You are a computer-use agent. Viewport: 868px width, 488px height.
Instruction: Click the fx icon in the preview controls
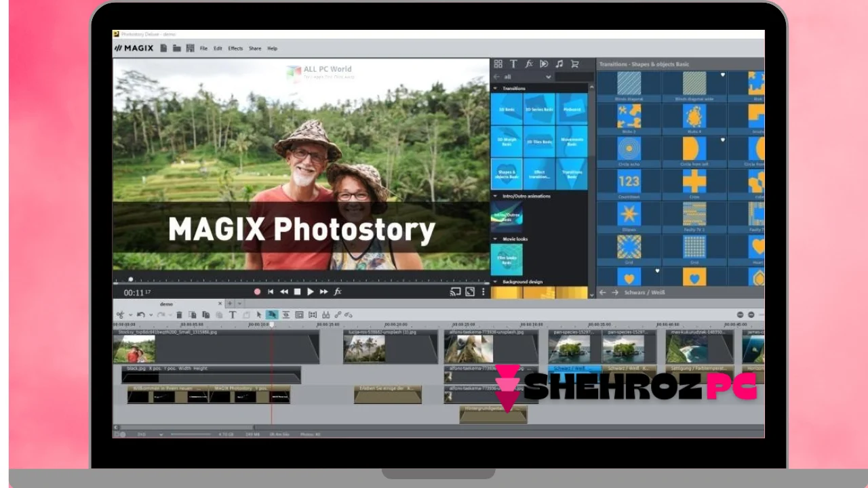click(338, 291)
